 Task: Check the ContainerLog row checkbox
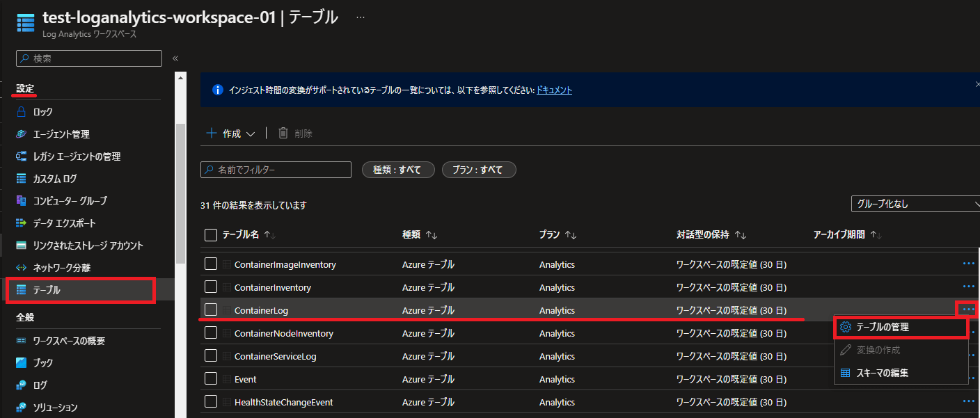pyautogui.click(x=211, y=310)
